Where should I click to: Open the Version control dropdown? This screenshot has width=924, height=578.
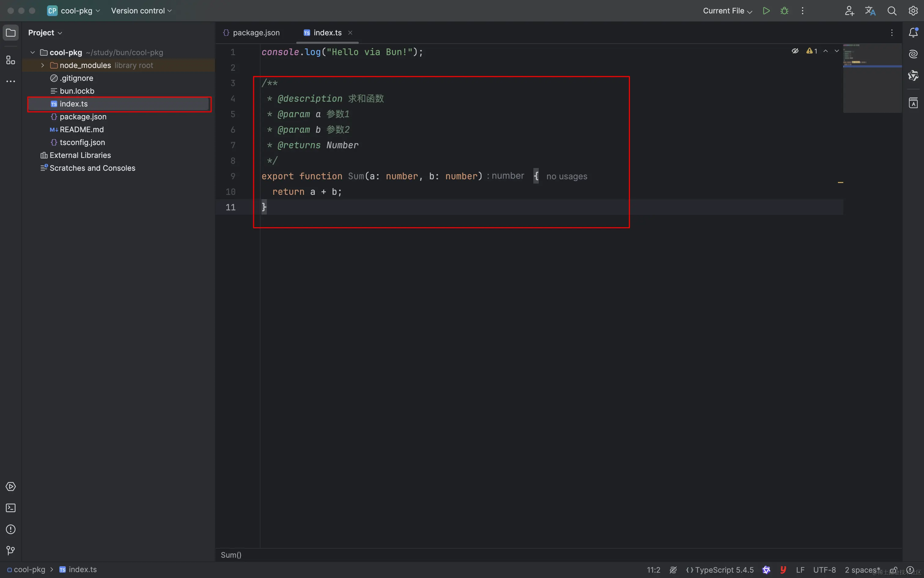141,11
